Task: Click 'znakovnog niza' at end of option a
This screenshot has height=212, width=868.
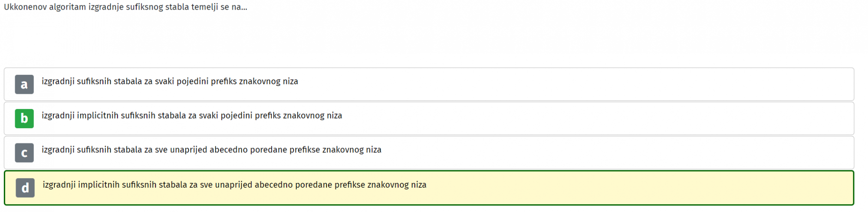Action: click(268, 82)
